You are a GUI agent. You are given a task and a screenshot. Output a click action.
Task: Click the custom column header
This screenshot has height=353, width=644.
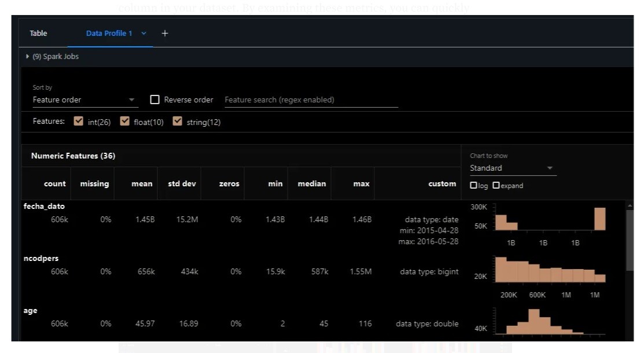coord(442,183)
